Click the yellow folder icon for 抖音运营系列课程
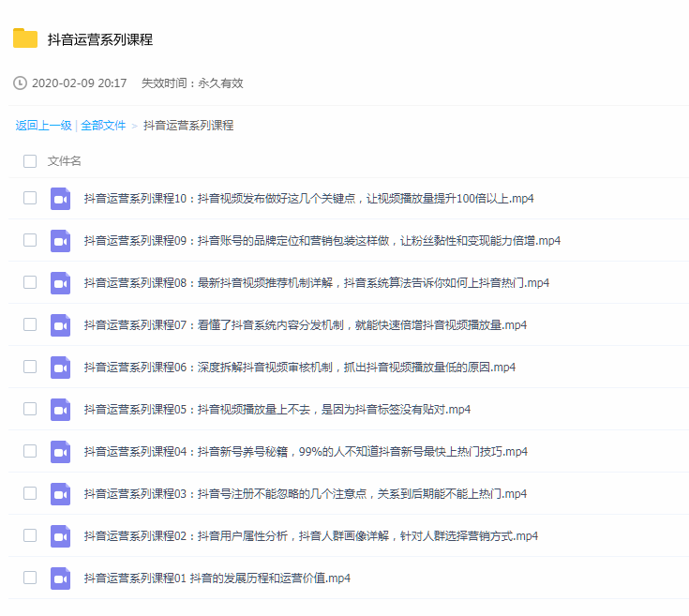The width and height of the screenshot is (689, 616). click(25, 38)
